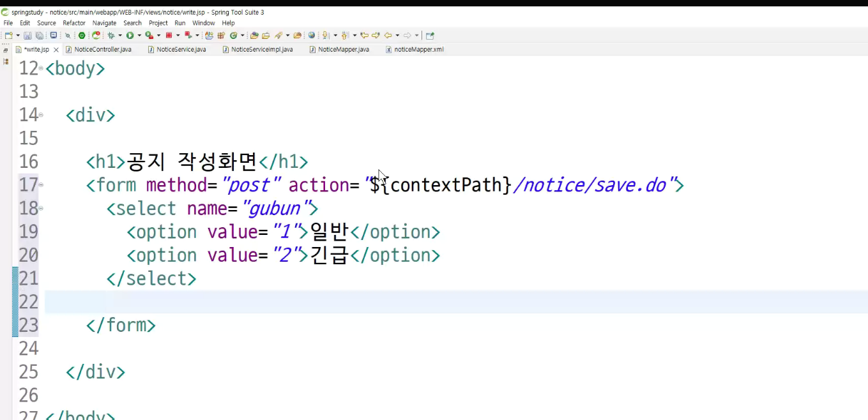Click the Open Perspective icon
Screen dimensions: 868x420
pyautogui.click(x=430, y=35)
